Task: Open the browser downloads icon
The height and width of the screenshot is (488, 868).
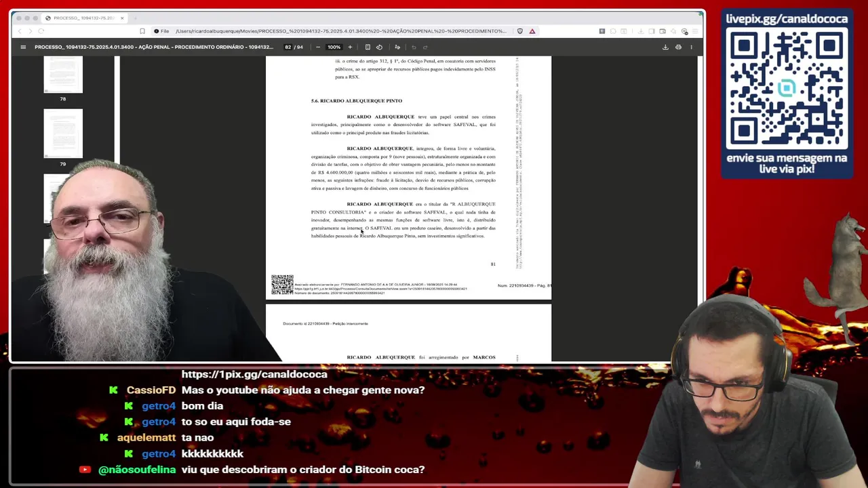Action: tap(641, 31)
